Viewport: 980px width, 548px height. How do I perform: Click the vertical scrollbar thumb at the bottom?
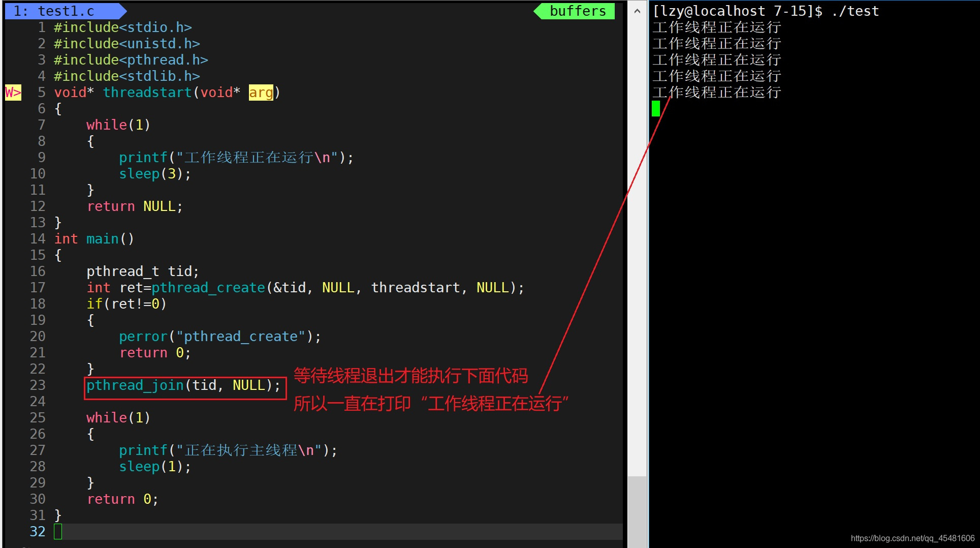click(637, 511)
